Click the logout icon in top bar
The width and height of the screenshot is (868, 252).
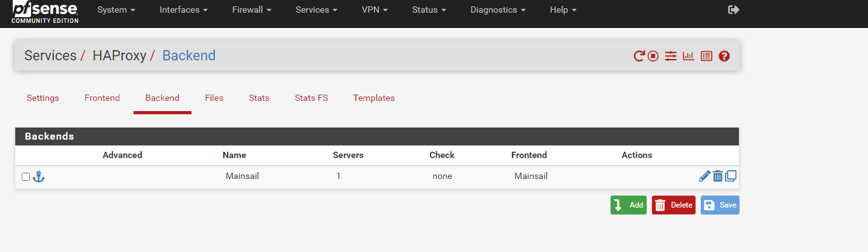tap(734, 10)
